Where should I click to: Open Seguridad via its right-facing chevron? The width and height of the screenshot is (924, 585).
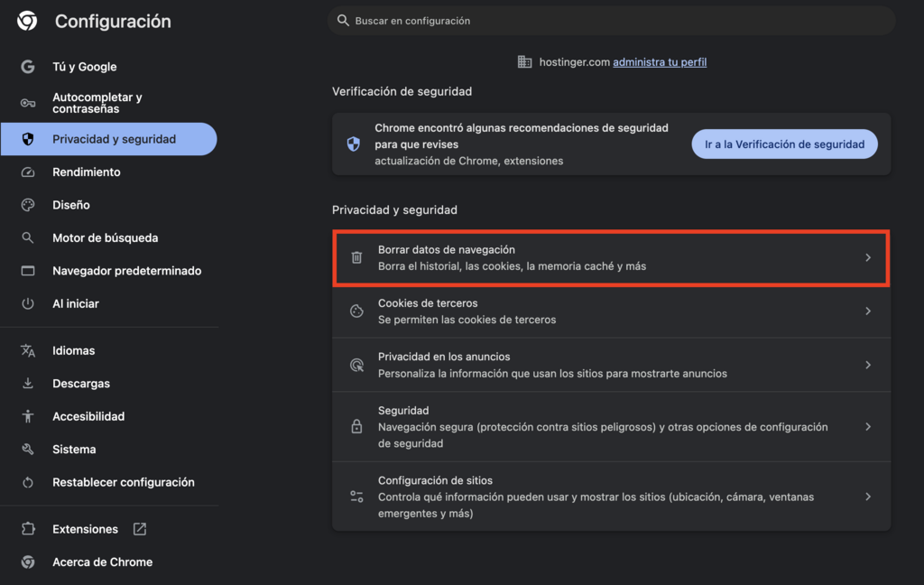click(868, 426)
